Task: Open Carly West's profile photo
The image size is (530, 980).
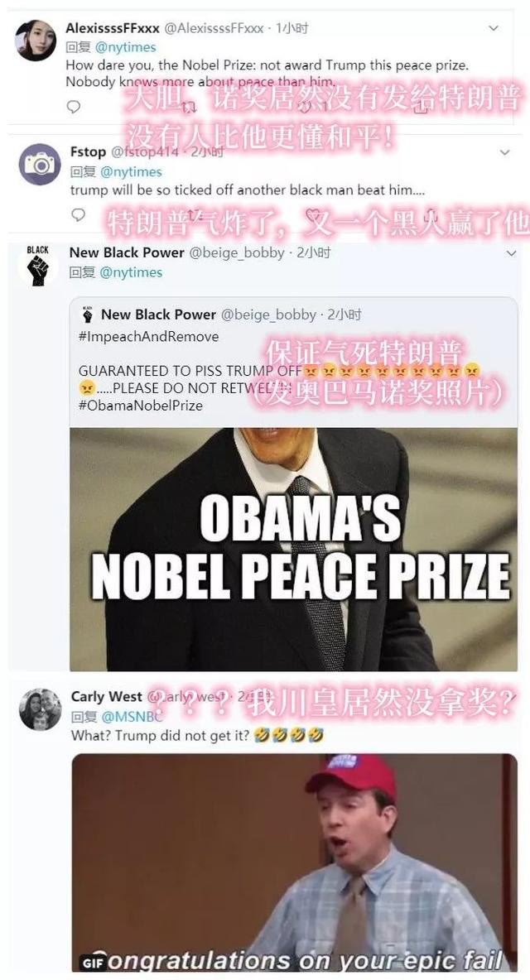Action: [x=40, y=709]
